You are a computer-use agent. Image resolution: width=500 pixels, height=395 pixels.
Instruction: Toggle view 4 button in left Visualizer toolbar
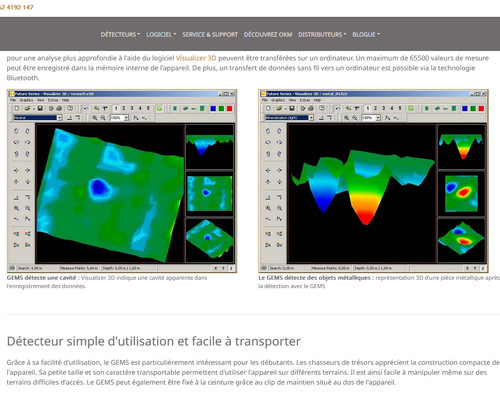(x=140, y=108)
